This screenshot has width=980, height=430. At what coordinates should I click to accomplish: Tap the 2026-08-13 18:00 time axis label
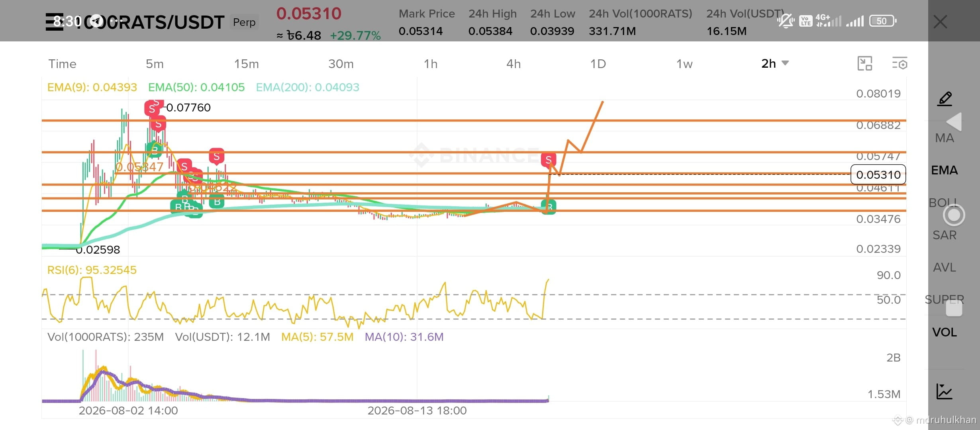(x=417, y=410)
